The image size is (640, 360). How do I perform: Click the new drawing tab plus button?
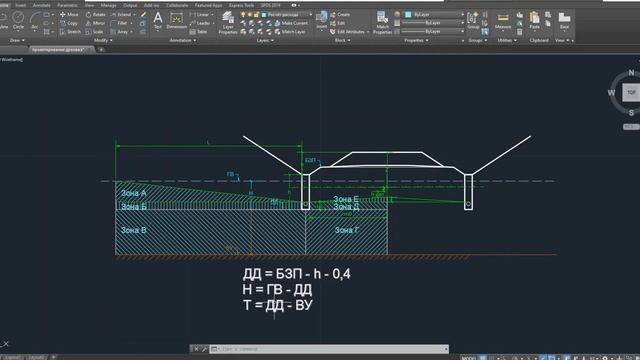point(101,50)
